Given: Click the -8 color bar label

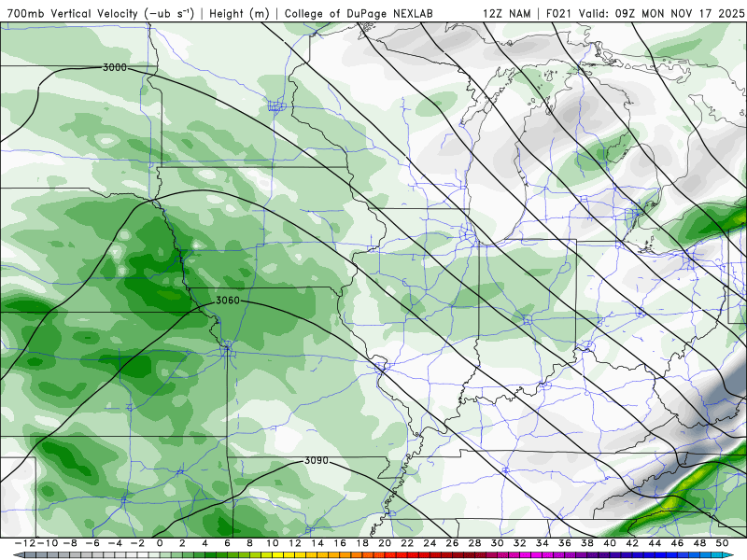Looking at the screenshot, I should pyautogui.click(x=69, y=543).
